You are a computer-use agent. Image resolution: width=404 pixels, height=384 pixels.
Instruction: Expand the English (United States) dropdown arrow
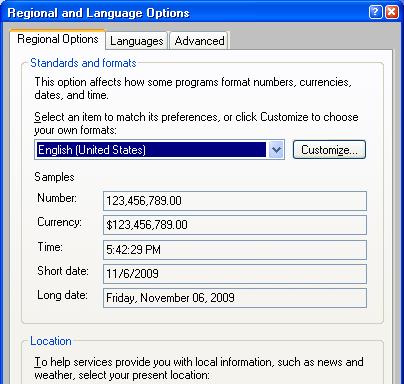tap(276, 150)
